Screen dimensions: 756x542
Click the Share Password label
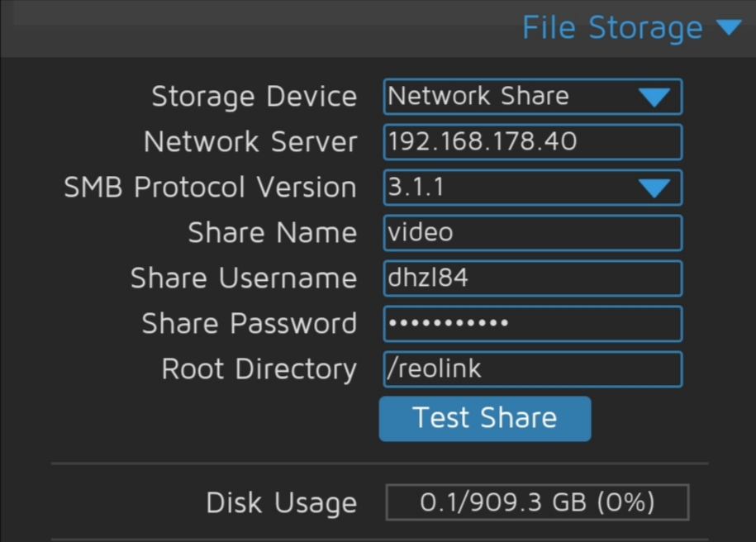coord(249,324)
